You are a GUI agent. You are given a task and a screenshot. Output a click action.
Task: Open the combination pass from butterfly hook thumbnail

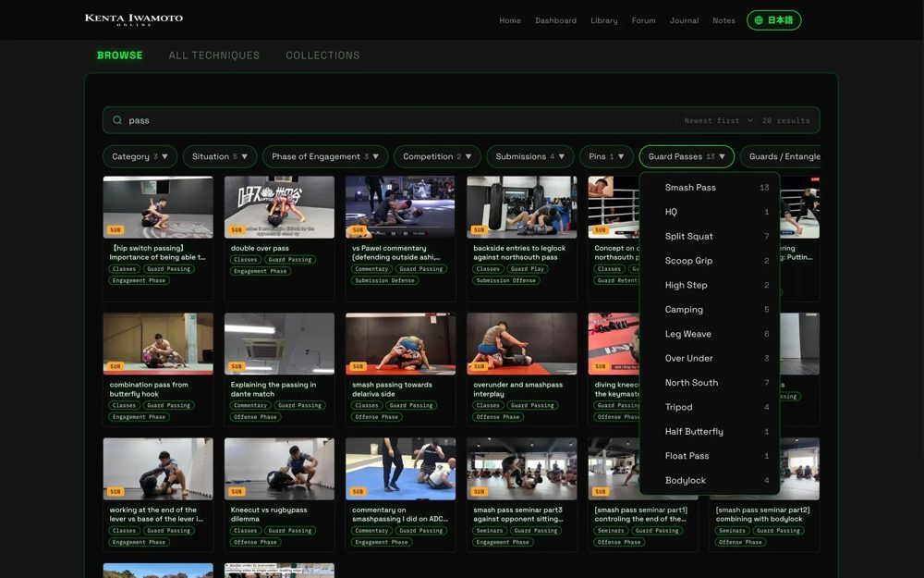[x=158, y=344]
